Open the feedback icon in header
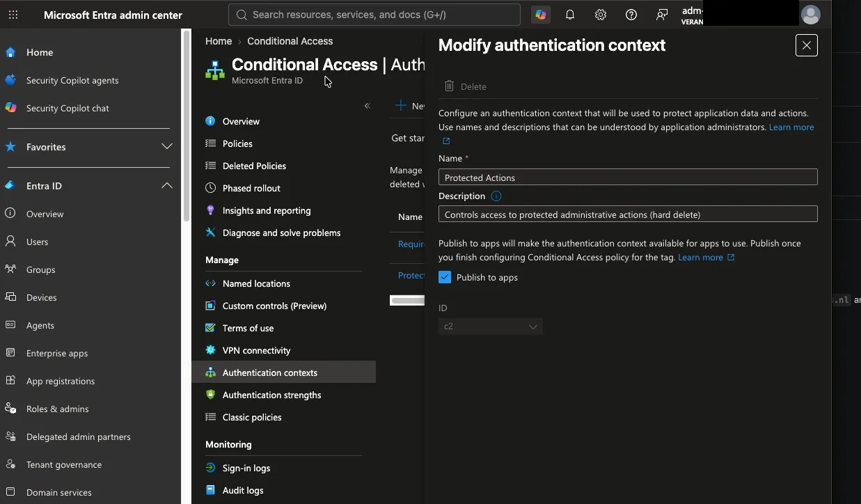 (662, 15)
